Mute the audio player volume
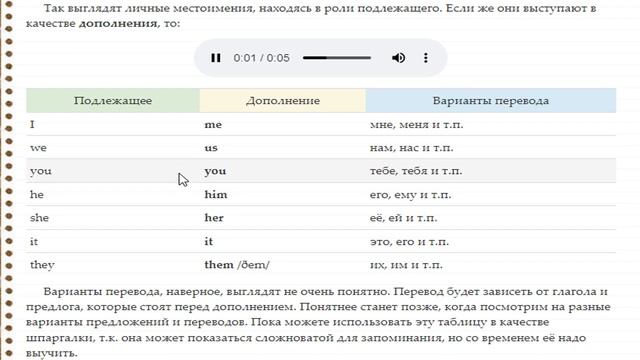Image resolution: width=640 pixels, height=360 pixels. pyautogui.click(x=398, y=58)
